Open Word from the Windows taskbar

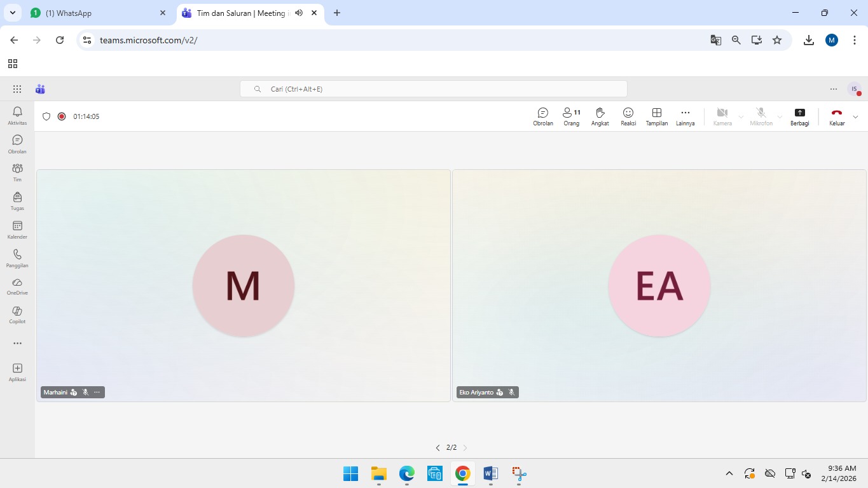click(490, 473)
